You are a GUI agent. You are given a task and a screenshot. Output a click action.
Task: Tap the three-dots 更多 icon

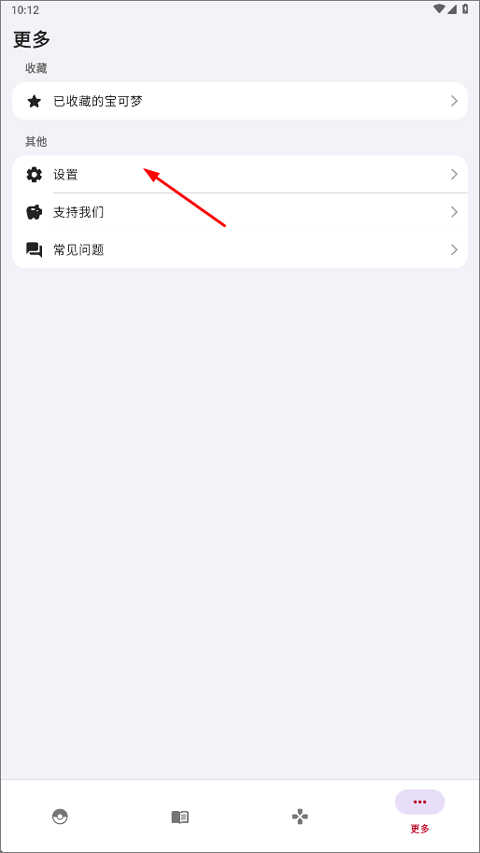[x=420, y=802]
